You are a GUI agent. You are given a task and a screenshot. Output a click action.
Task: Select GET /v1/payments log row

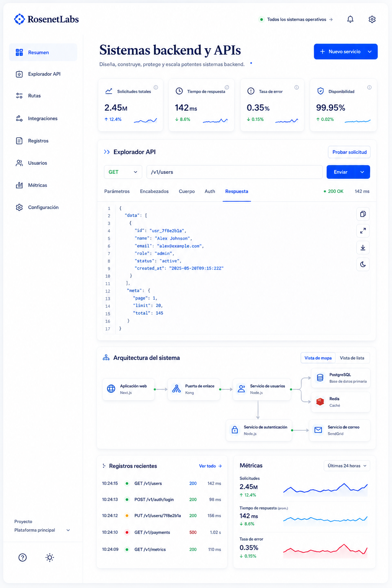tap(162, 532)
